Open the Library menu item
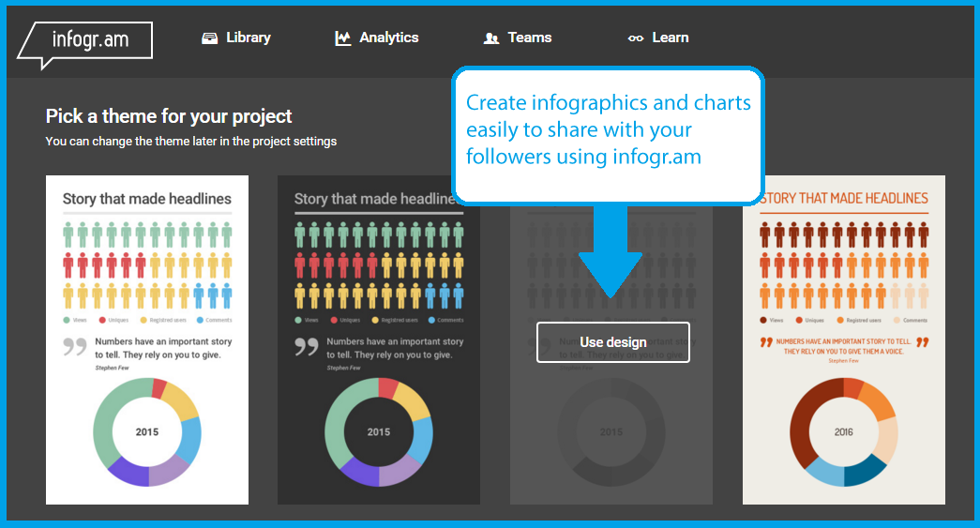Screen dimensions: 980x528 tap(249, 38)
